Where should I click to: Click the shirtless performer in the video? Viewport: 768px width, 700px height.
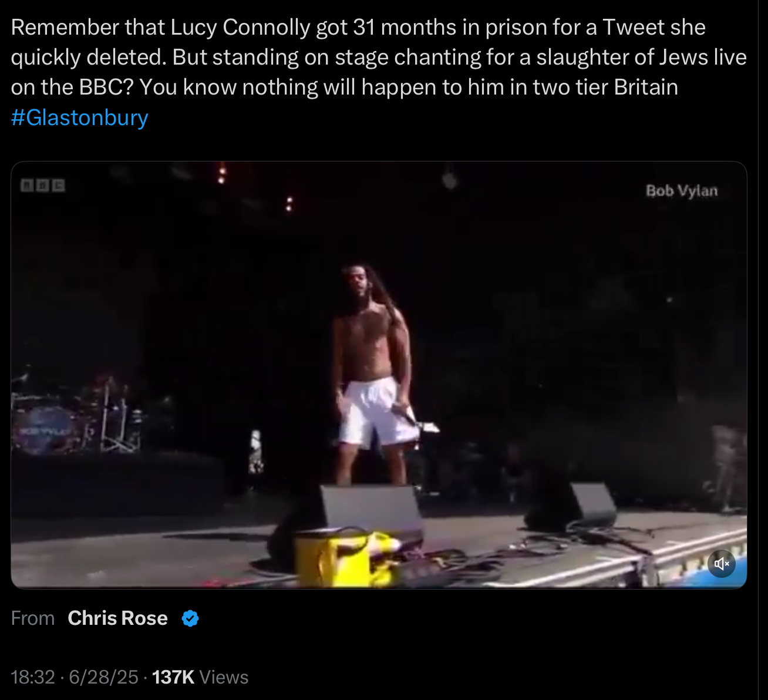pos(374,373)
